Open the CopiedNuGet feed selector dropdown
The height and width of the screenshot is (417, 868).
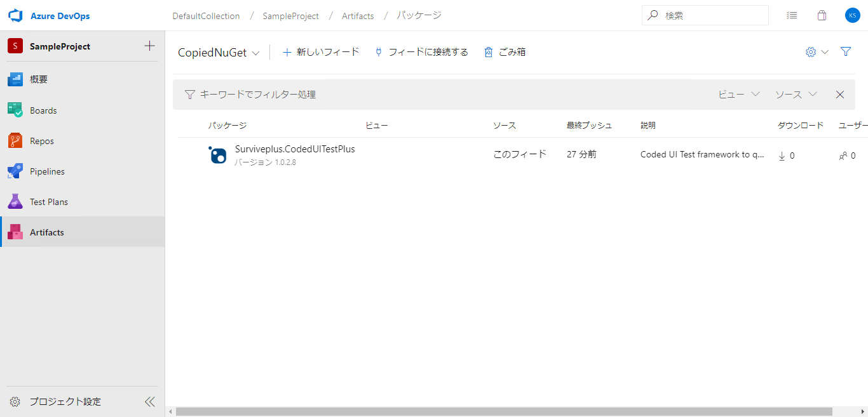click(x=219, y=52)
